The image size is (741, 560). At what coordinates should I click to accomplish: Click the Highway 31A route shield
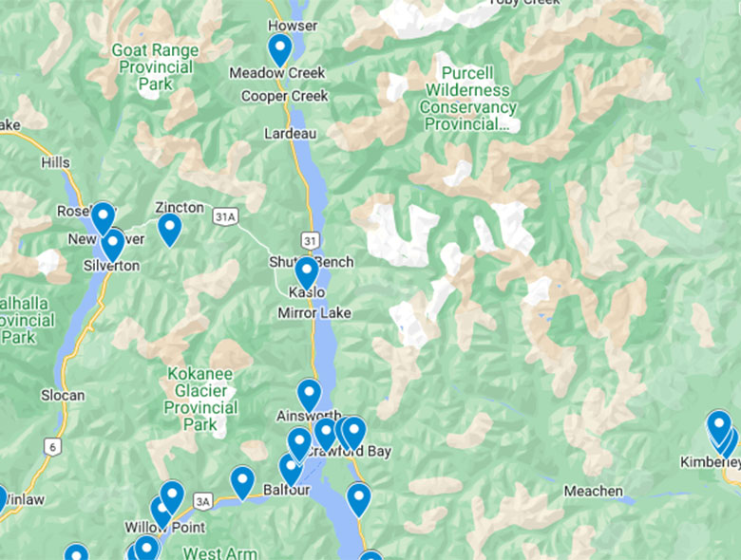pyautogui.click(x=225, y=216)
